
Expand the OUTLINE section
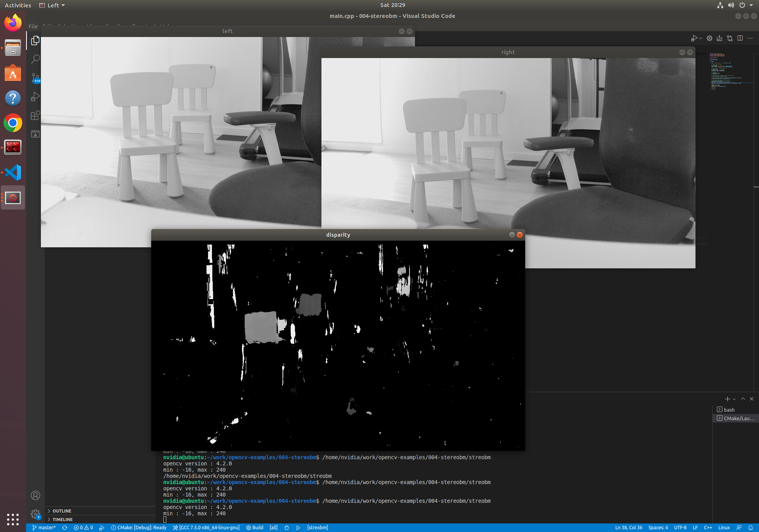pos(62,511)
